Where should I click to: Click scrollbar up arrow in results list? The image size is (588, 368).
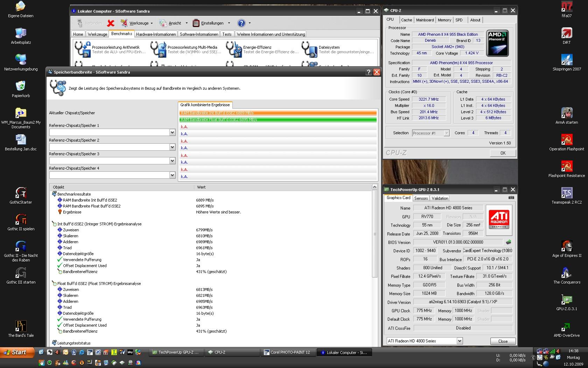pyautogui.click(x=374, y=187)
